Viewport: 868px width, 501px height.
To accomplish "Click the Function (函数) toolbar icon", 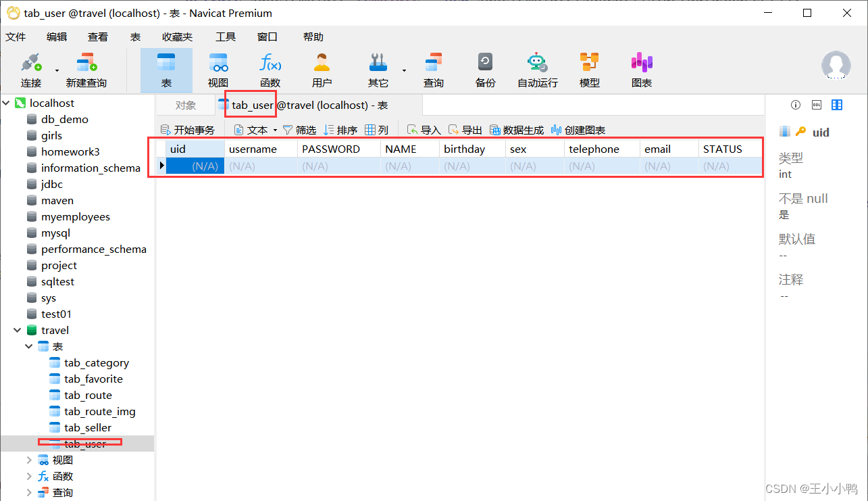I will click(270, 70).
